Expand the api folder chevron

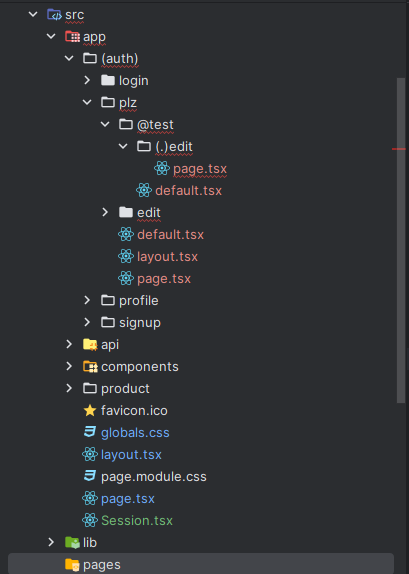[x=69, y=344]
